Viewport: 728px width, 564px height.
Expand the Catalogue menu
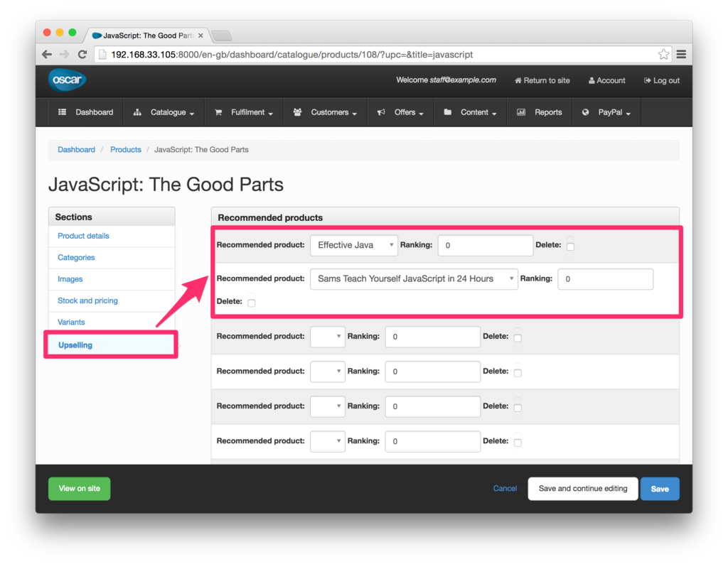[x=164, y=112]
